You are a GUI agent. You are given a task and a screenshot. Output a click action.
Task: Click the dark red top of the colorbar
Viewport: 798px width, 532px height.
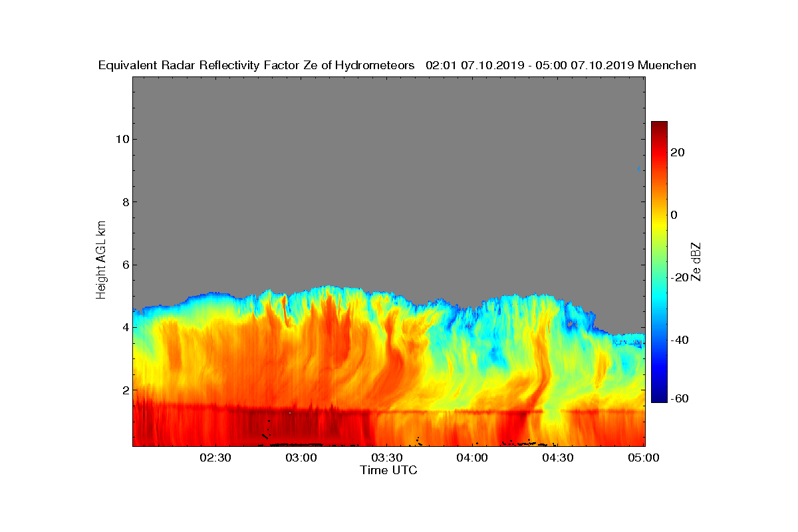(659, 126)
